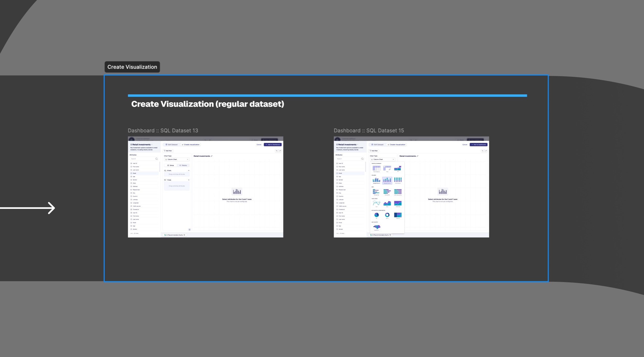Click Add to Dashboard in Dataset 13 frame
Viewport: 644px width, 357px height.
pos(273,144)
